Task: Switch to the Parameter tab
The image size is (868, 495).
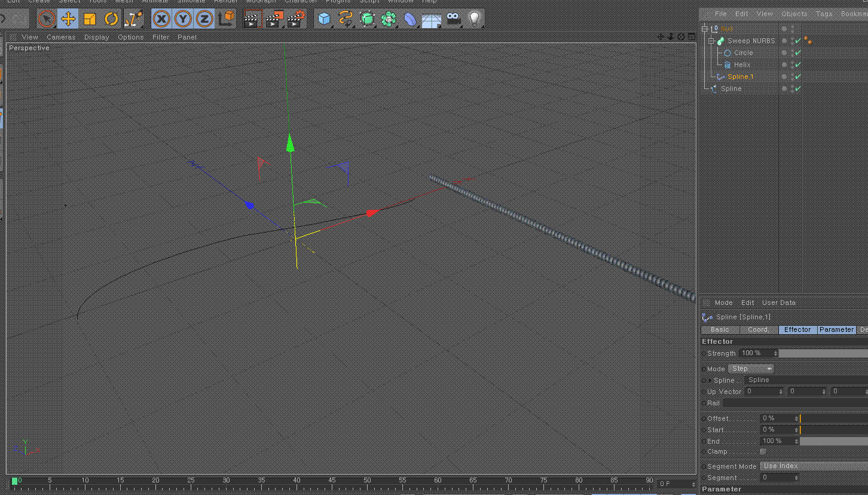Action: click(836, 329)
